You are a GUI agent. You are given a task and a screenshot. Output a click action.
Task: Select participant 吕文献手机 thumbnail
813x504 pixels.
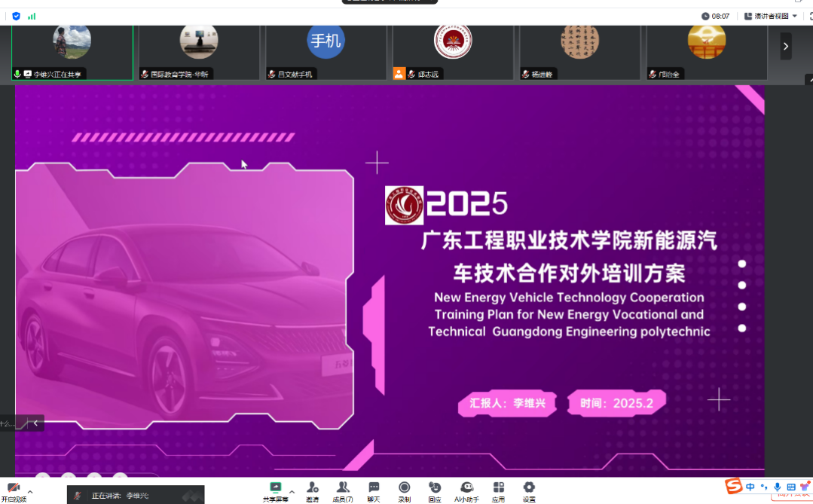(326, 51)
